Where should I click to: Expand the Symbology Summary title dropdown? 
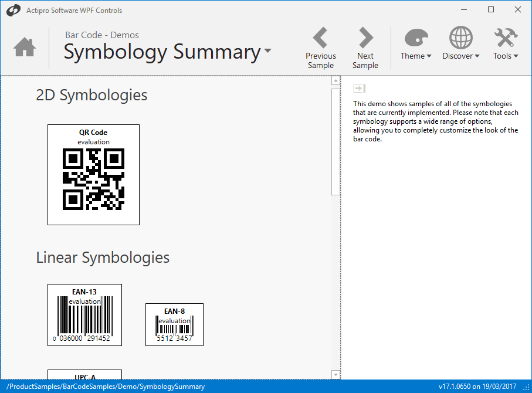click(x=267, y=51)
